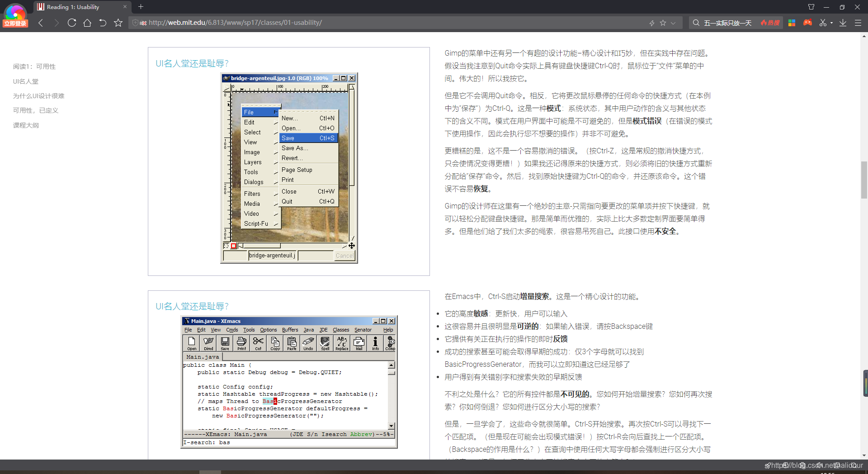Expand the address bar history dropdown

click(673, 23)
